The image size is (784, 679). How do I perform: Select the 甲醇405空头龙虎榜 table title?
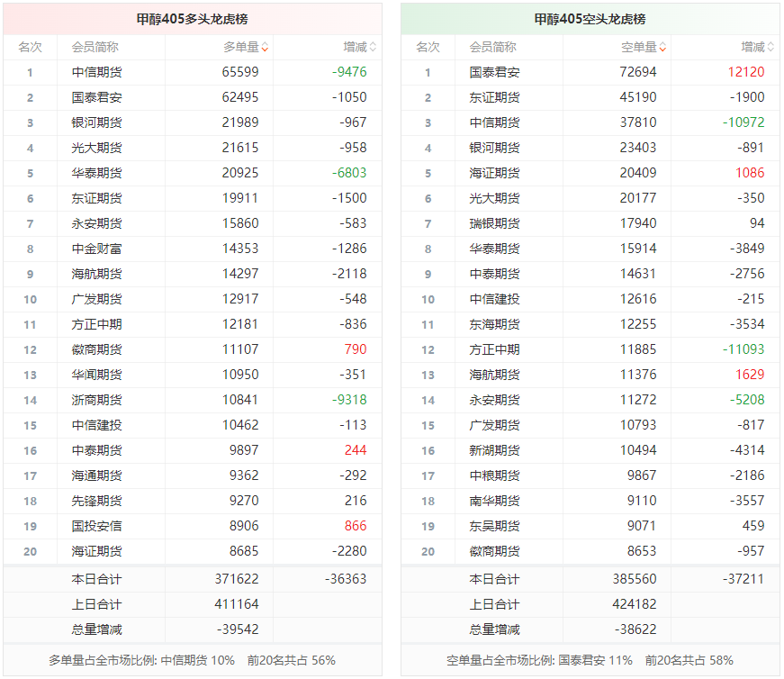pyautogui.click(x=590, y=19)
